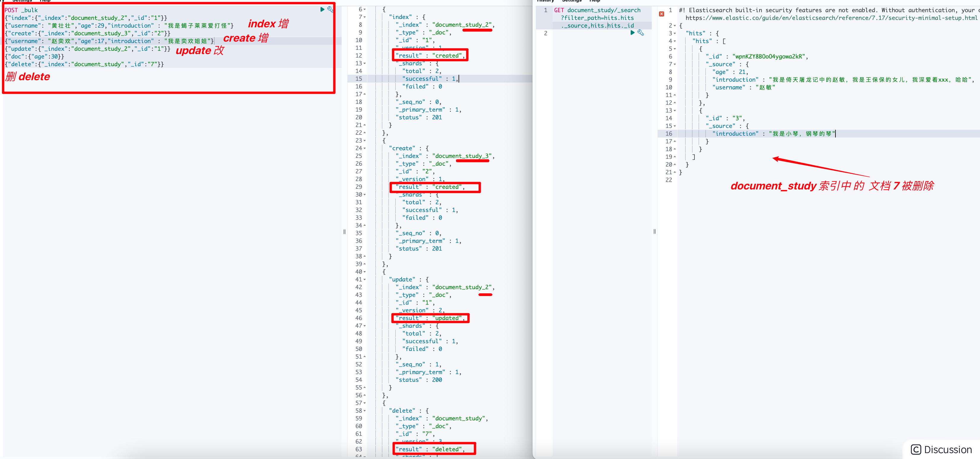
Task: Run the GET document_study/_search request
Action: pos(632,33)
